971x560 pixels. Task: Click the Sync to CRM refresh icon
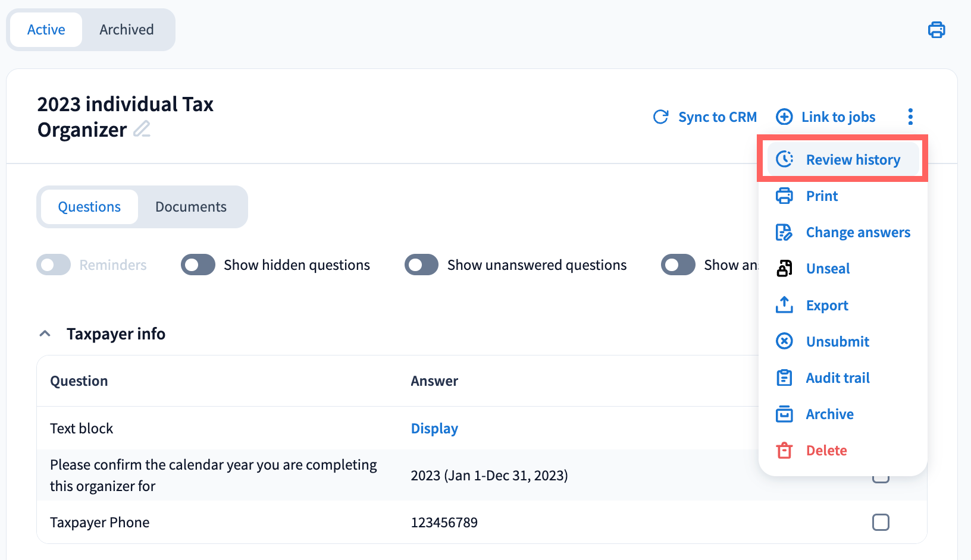pos(660,117)
